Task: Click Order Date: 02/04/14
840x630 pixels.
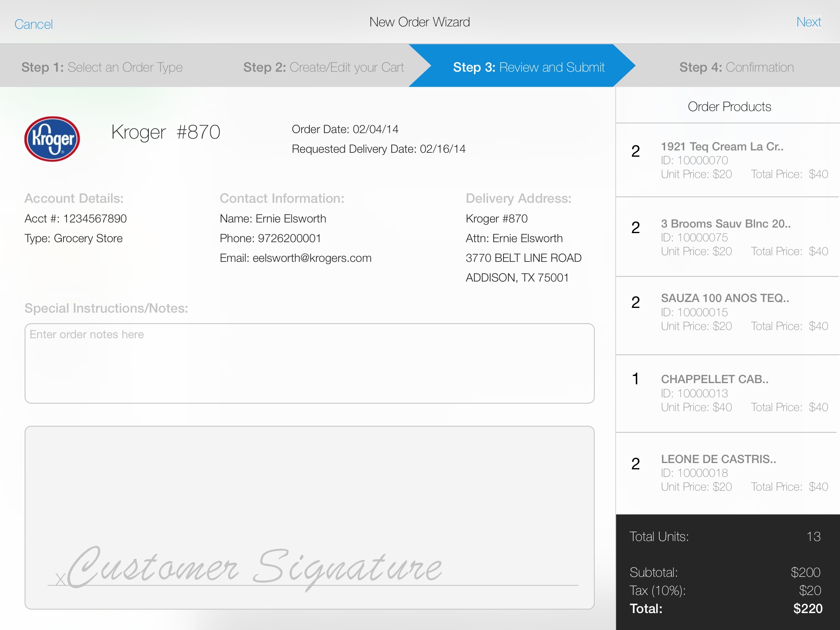Action: pyautogui.click(x=345, y=129)
